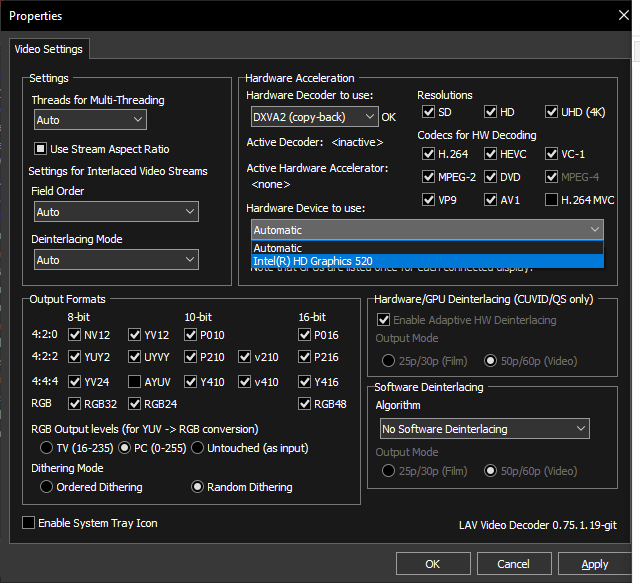Uncheck the HD resolution checkbox

point(490,111)
